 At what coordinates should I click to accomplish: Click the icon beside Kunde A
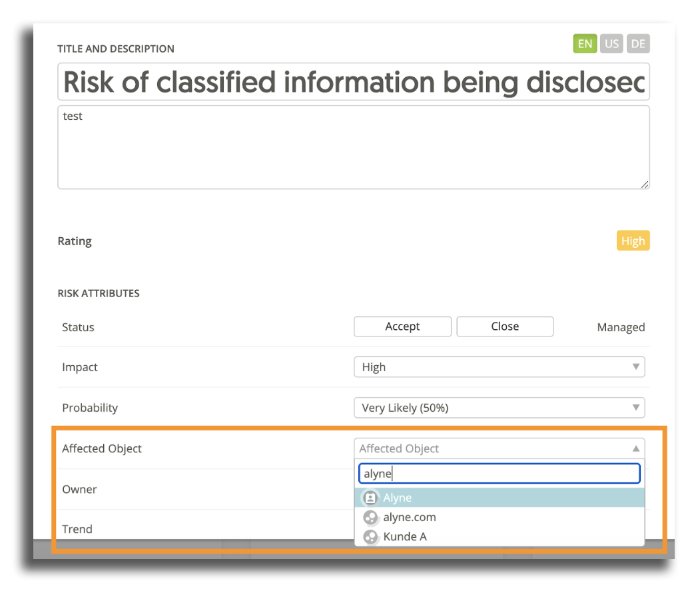click(x=370, y=536)
